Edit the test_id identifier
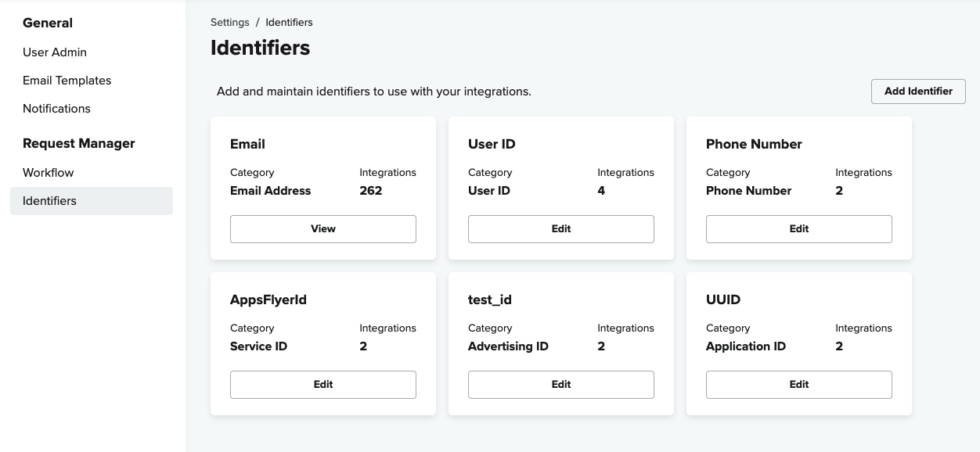The width and height of the screenshot is (980, 452). [x=561, y=385]
